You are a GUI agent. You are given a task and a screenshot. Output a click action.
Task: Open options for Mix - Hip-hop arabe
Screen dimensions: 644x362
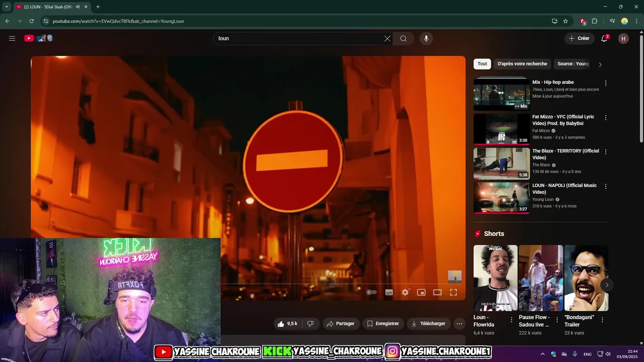pyautogui.click(x=605, y=83)
